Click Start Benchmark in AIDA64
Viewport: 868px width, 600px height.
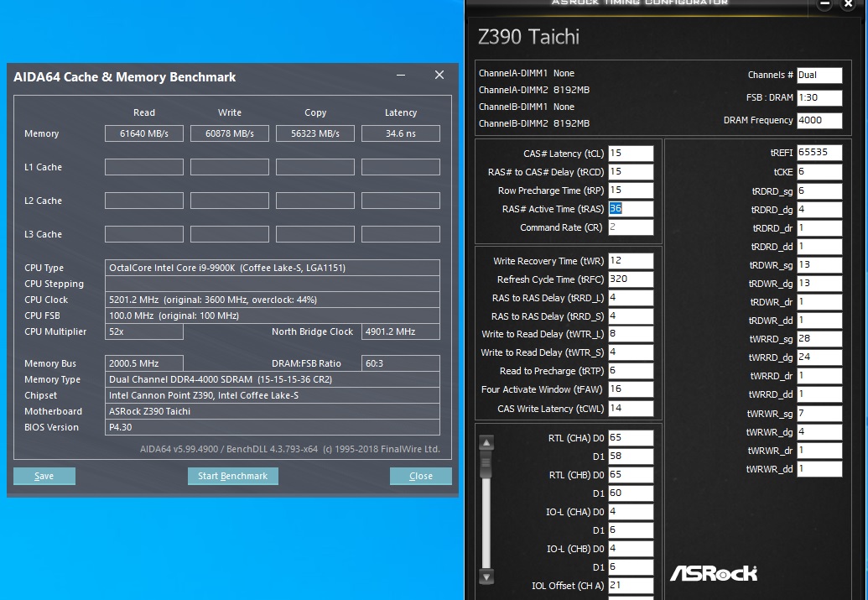232,476
